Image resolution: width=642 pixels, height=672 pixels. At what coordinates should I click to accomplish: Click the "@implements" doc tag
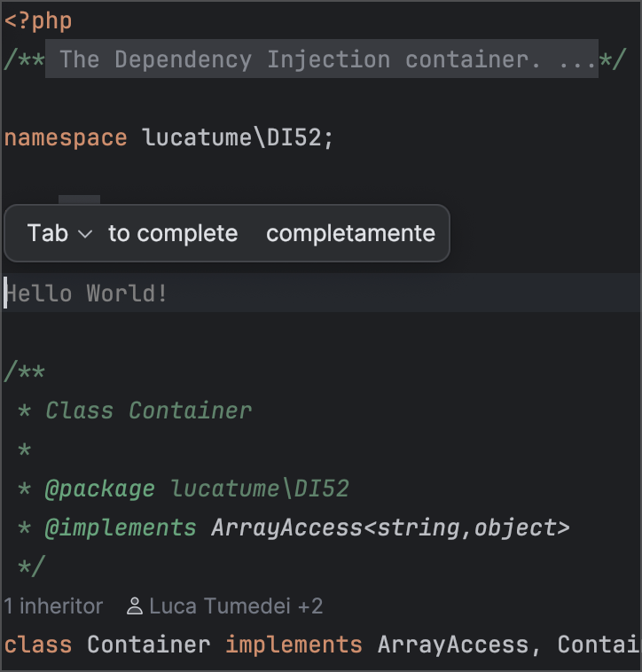click(121, 528)
